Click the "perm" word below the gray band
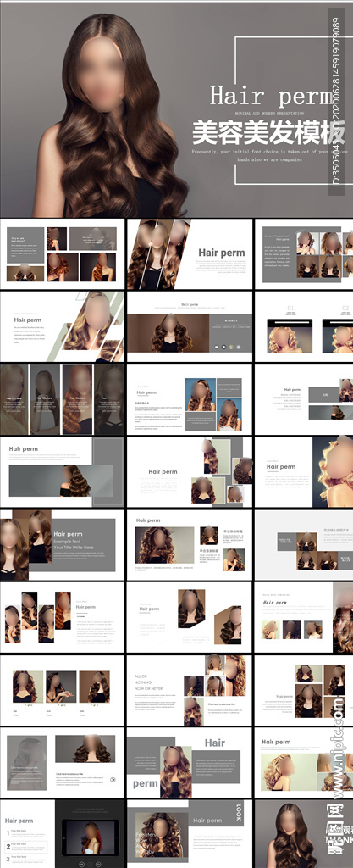 (x=146, y=783)
